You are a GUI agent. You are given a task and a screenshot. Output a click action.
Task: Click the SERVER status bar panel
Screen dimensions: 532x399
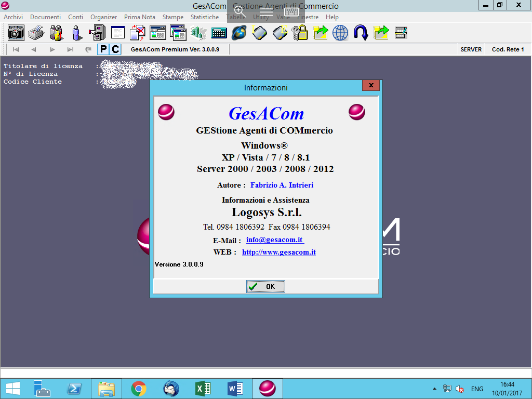click(x=471, y=49)
